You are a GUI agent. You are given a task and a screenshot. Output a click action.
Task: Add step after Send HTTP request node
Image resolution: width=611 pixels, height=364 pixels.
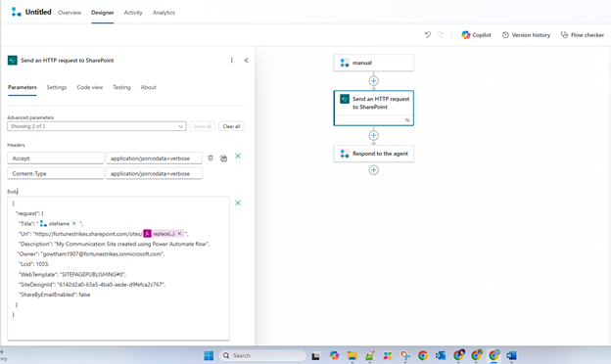pyautogui.click(x=373, y=135)
